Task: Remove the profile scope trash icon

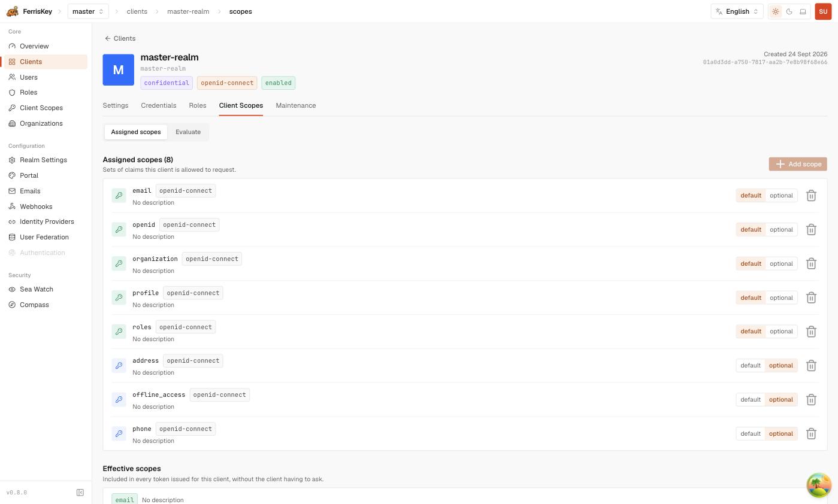Action: (811, 298)
